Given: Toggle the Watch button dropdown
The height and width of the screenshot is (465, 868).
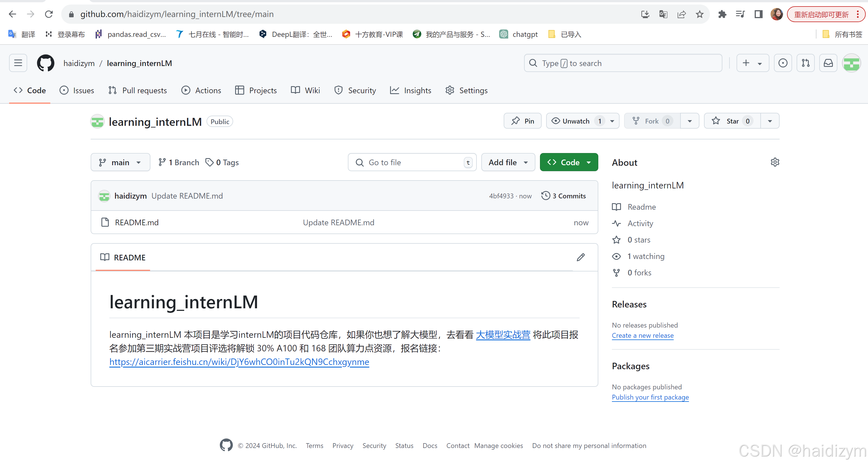Looking at the screenshot, I should 612,120.
